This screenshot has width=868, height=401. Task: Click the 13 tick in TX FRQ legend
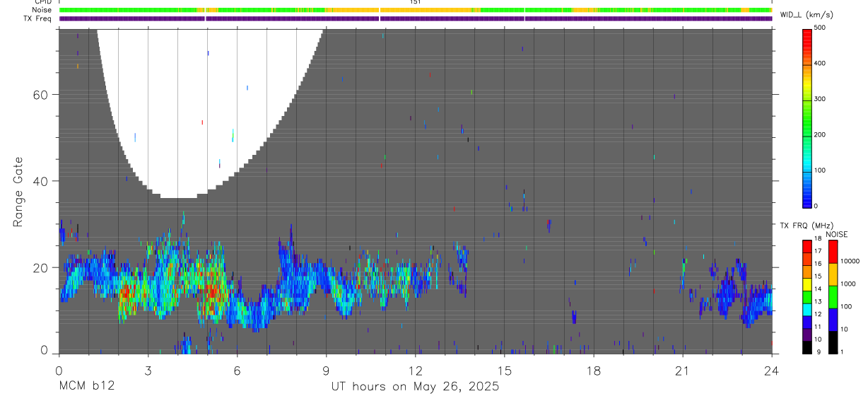coord(817,301)
